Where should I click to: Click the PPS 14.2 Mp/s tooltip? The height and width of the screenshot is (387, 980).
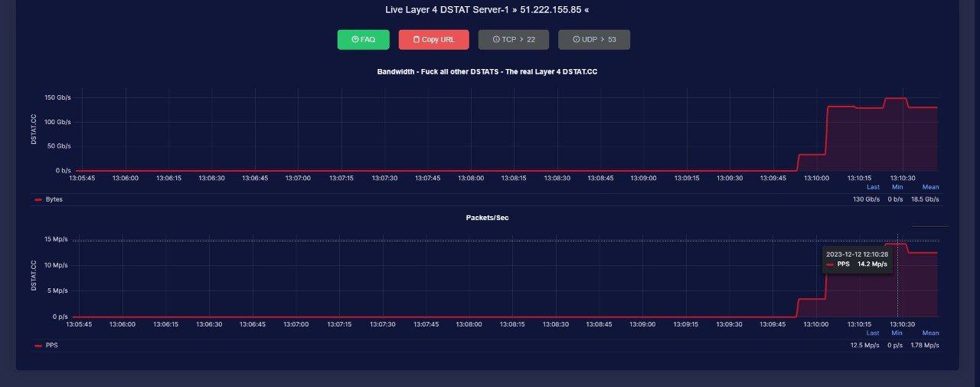click(856, 259)
